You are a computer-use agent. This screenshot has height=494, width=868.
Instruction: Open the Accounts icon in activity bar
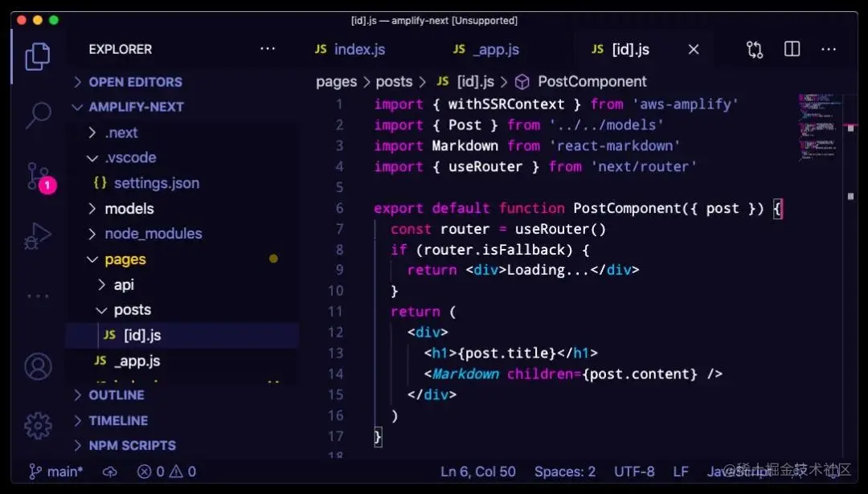(38, 367)
